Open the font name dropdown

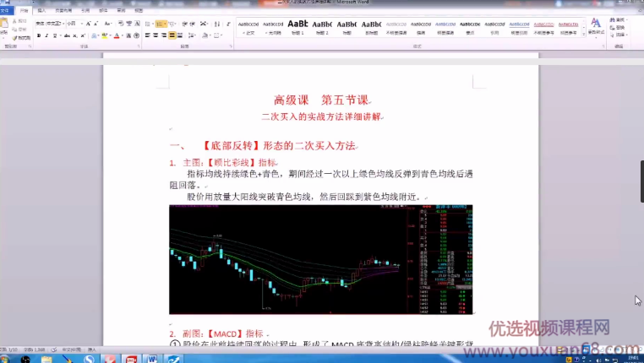click(x=63, y=24)
